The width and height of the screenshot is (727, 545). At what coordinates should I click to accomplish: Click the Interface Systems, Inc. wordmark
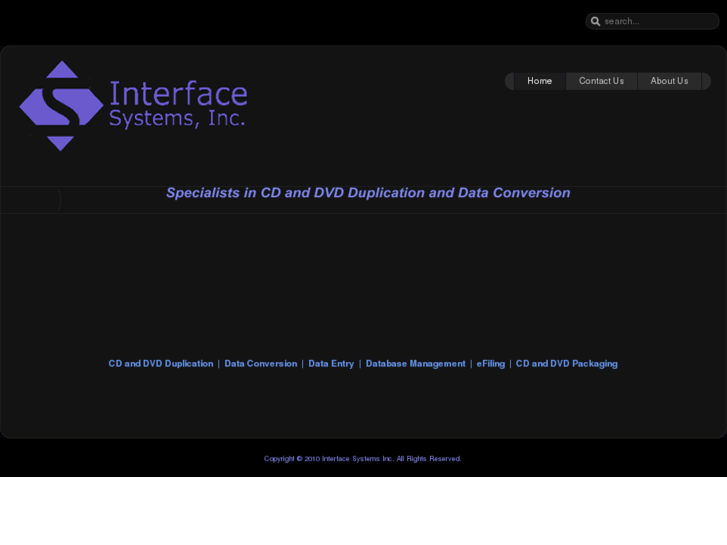[x=178, y=104]
